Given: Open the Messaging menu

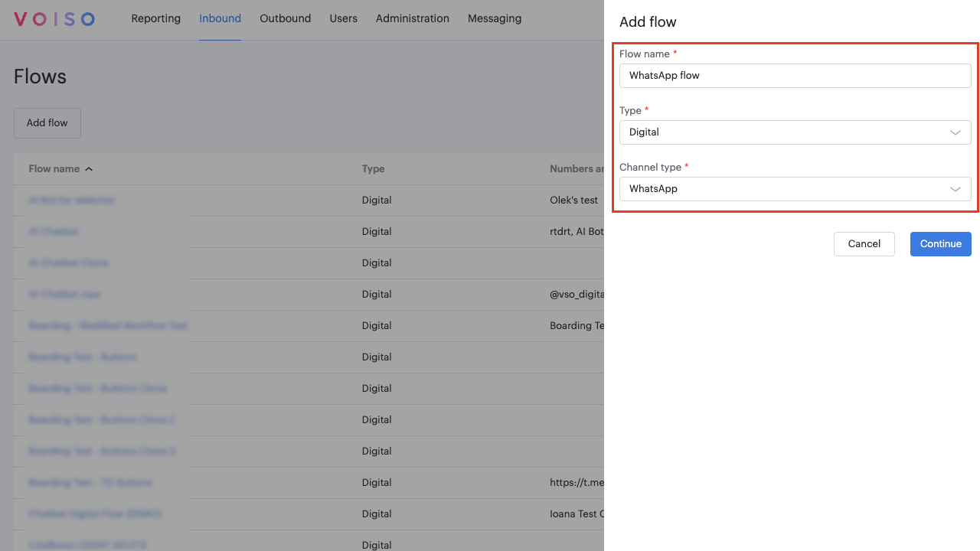Looking at the screenshot, I should [495, 18].
